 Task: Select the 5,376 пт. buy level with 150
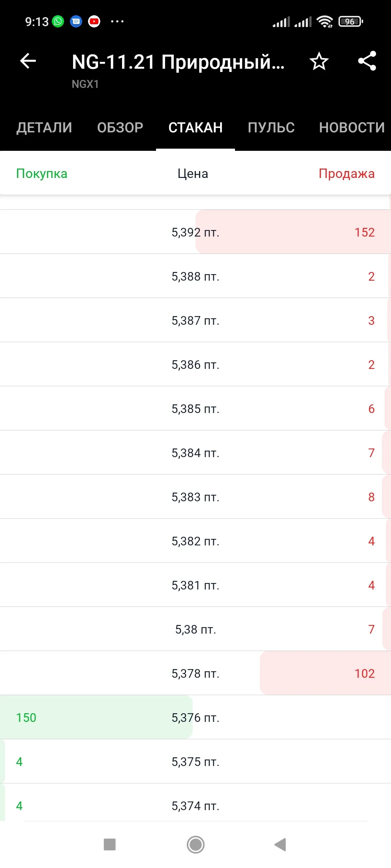pyautogui.click(x=195, y=717)
